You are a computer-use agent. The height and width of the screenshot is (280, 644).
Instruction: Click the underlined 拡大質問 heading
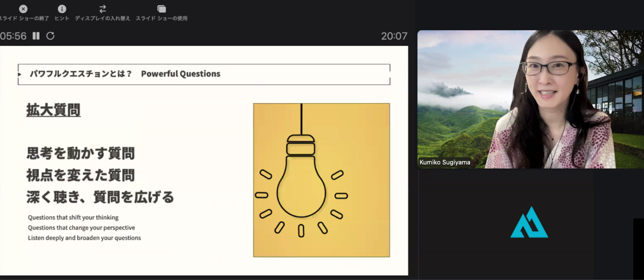point(53,110)
